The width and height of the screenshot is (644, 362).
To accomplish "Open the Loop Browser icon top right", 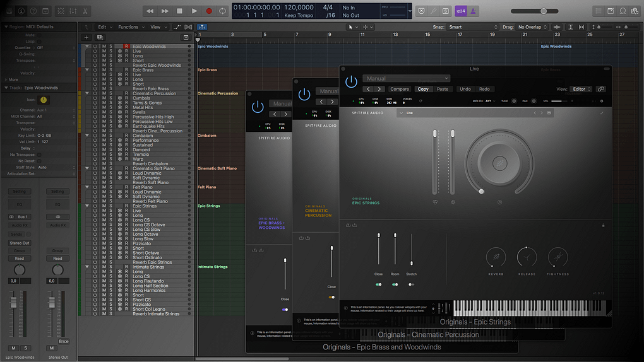I will tap(623, 11).
